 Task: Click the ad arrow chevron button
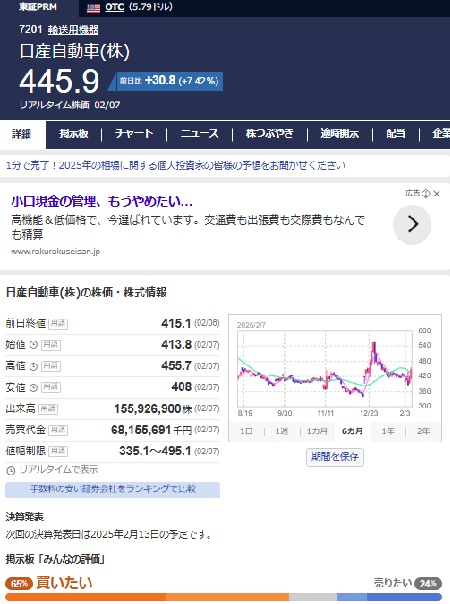click(x=412, y=224)
